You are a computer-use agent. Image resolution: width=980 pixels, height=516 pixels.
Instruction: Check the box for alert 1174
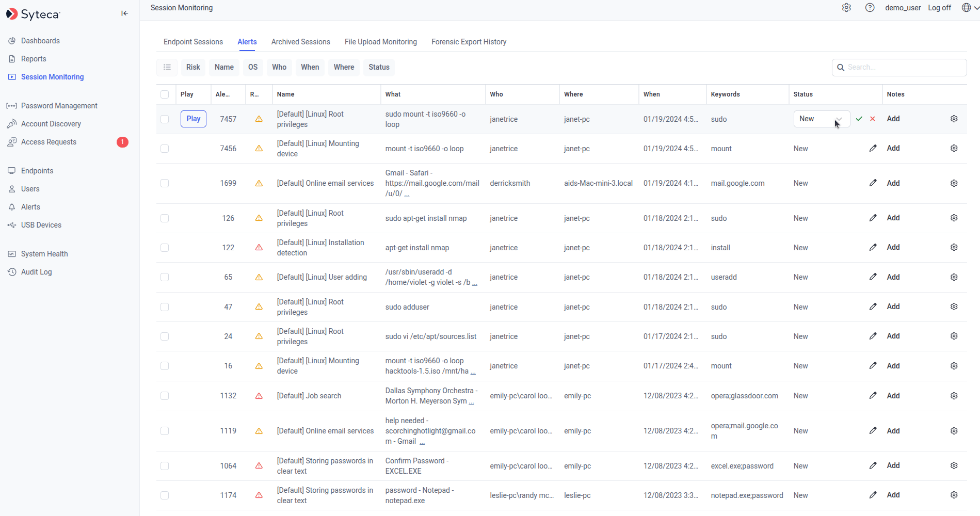(165, 495)
